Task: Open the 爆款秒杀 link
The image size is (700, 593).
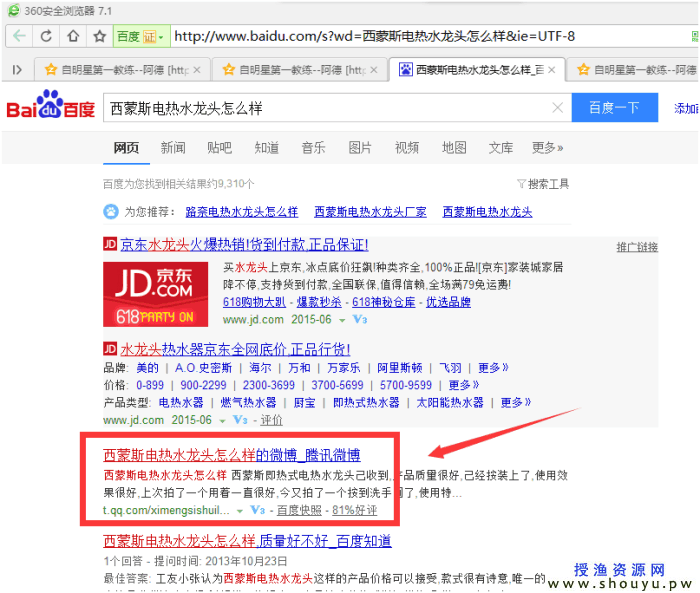Action: (319, 302)
